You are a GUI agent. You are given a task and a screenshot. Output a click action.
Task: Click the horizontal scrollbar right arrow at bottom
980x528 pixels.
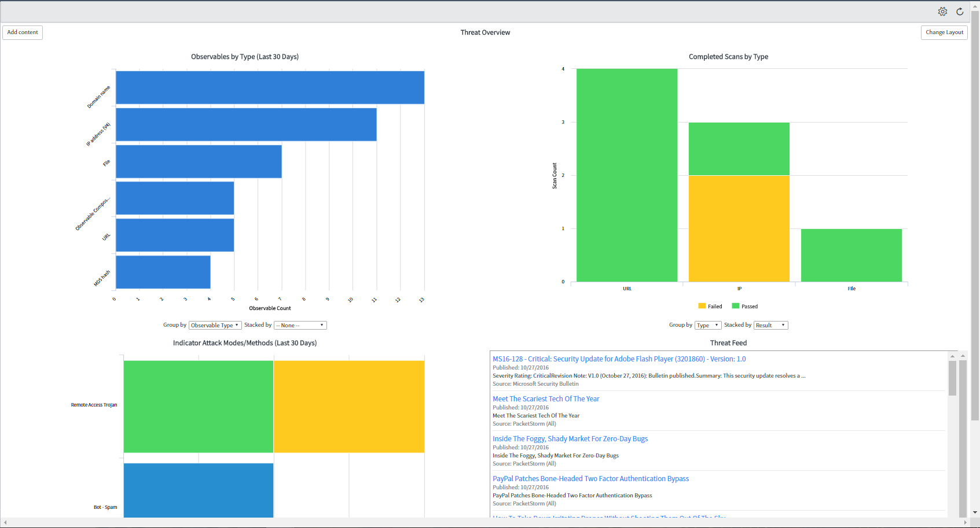point(965,523)
